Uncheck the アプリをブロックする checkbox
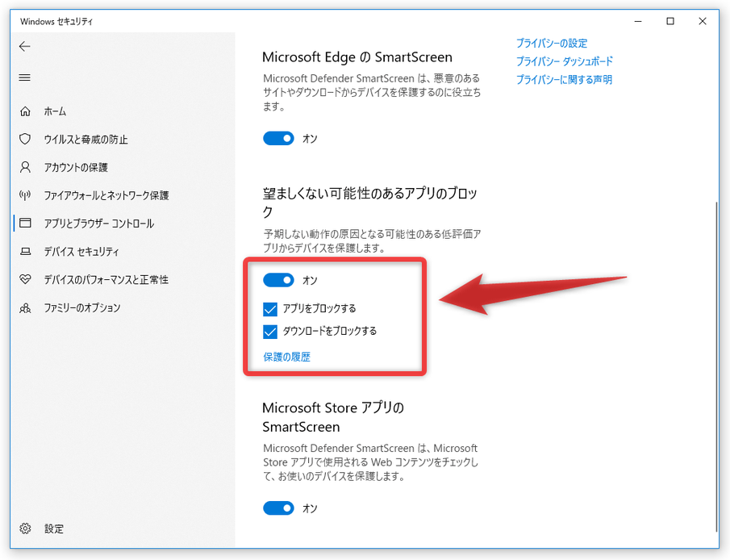 pyautogui.click(x=270, y=309)
